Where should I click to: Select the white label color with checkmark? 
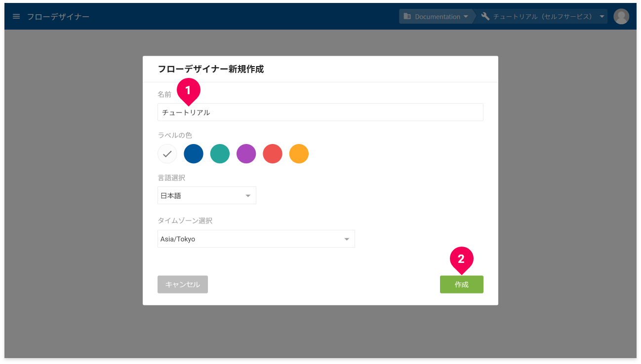pos(167,154)
